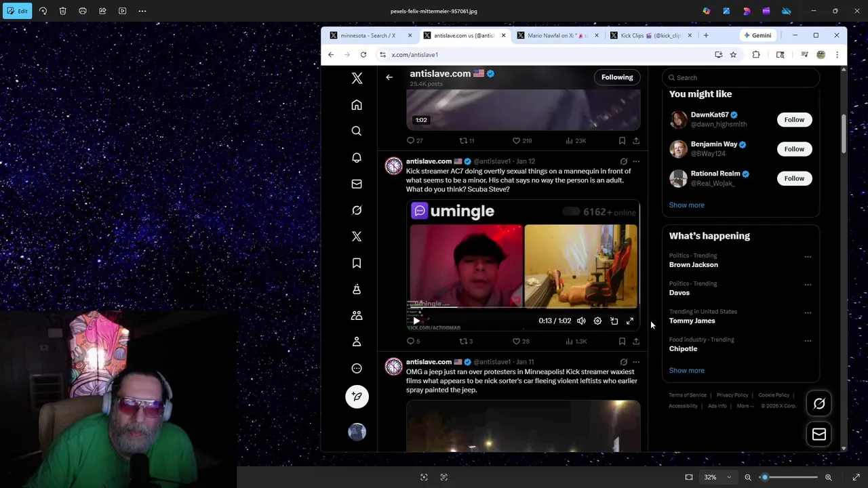Compose a new post with round button
The height and width of the screenshot is (488, 868).
click(357, 396)
